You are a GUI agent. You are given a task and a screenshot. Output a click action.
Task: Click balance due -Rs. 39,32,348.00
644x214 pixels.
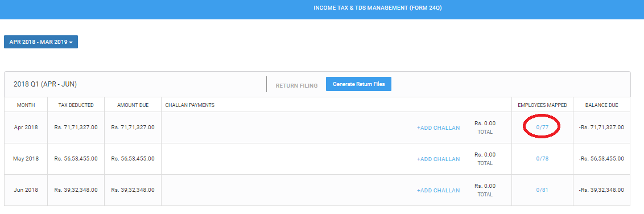pos(601,190)
